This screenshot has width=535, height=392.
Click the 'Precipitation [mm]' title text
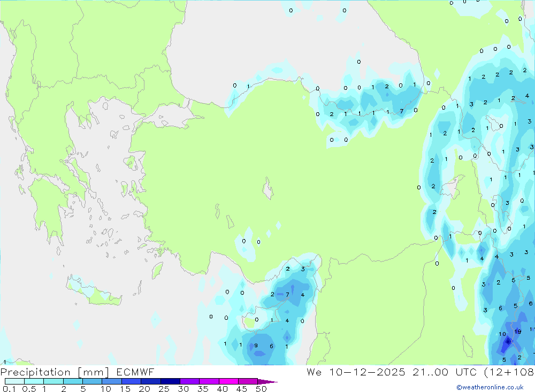click(55, 372)
